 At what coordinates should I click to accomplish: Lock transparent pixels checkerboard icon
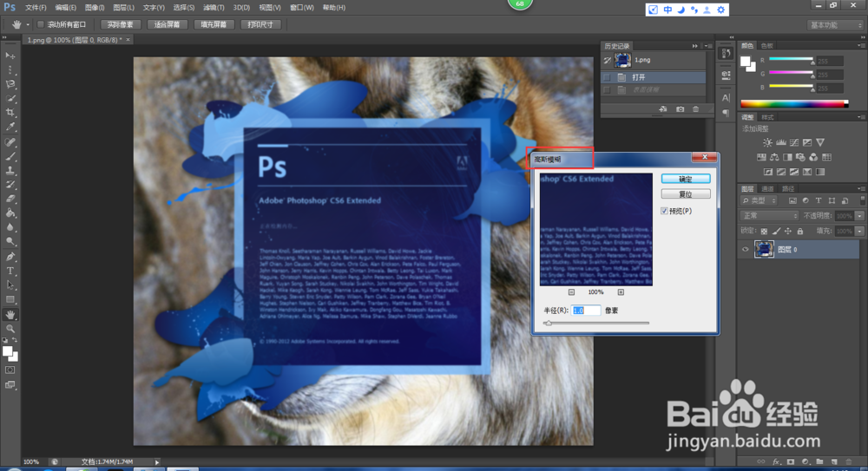(x=764, y=232)
